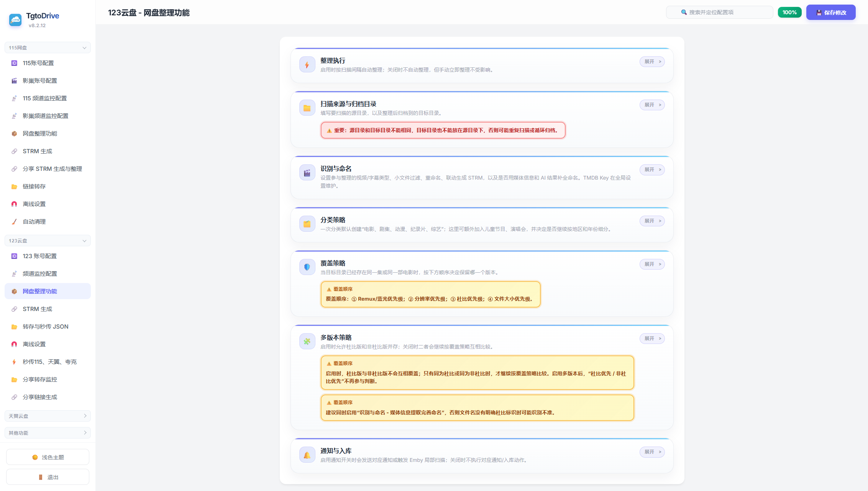This screenshot has width=868, height=491.
Task: Click 保存修改 button
Action: [831, 13]
